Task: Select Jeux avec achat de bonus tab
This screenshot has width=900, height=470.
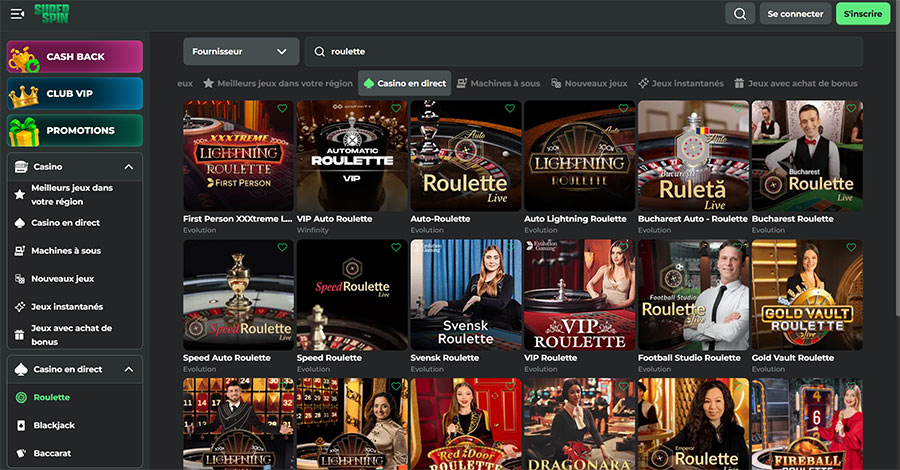Action: click(x=796, y=83)
